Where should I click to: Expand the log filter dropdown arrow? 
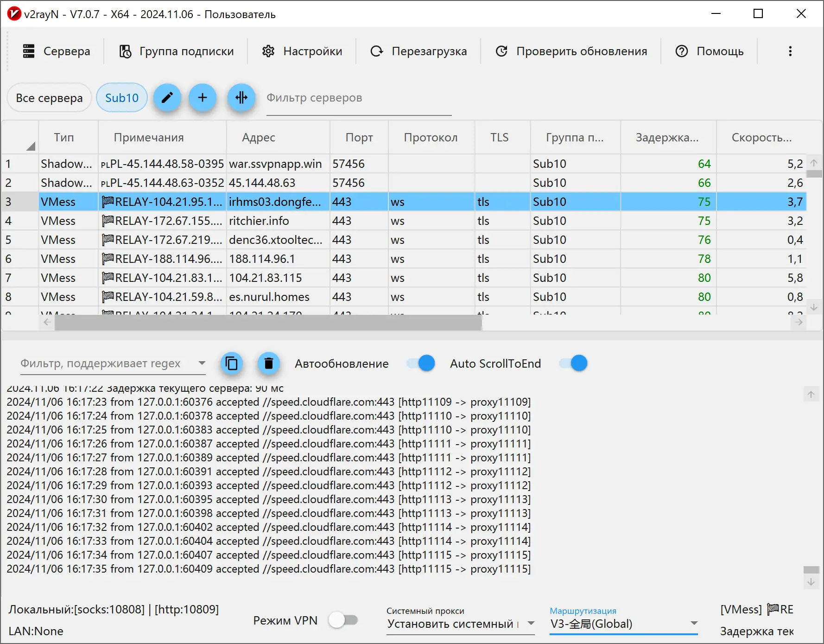click(202, 363)
